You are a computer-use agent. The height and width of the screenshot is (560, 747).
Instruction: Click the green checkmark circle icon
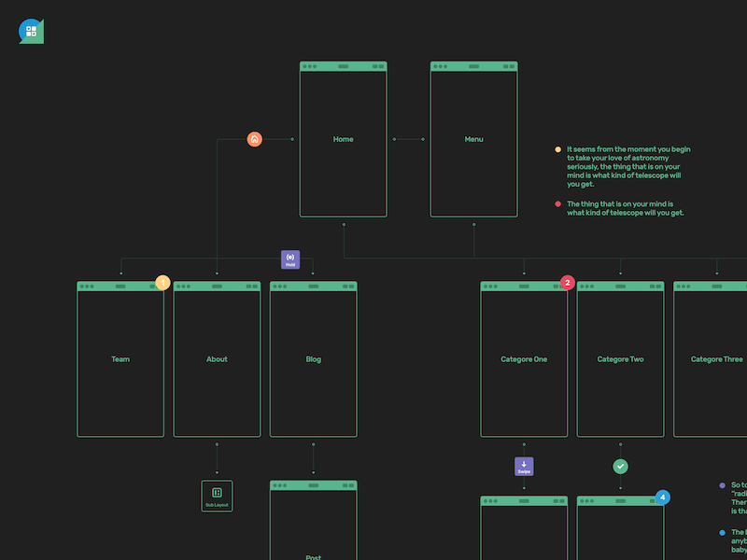[x=620, y=466]
